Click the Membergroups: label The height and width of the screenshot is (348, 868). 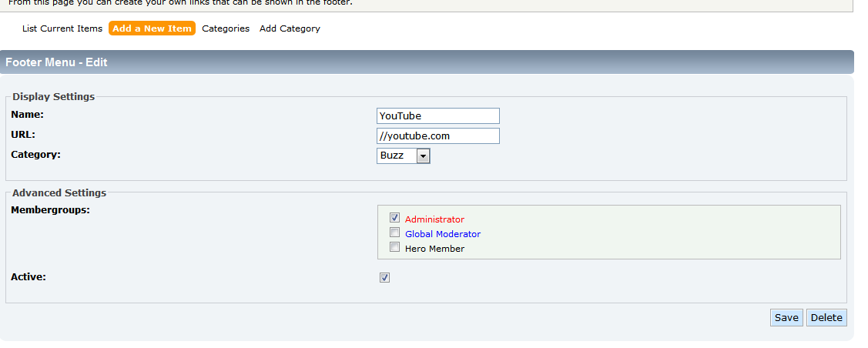pyautogui.click(x=50, y=210)
